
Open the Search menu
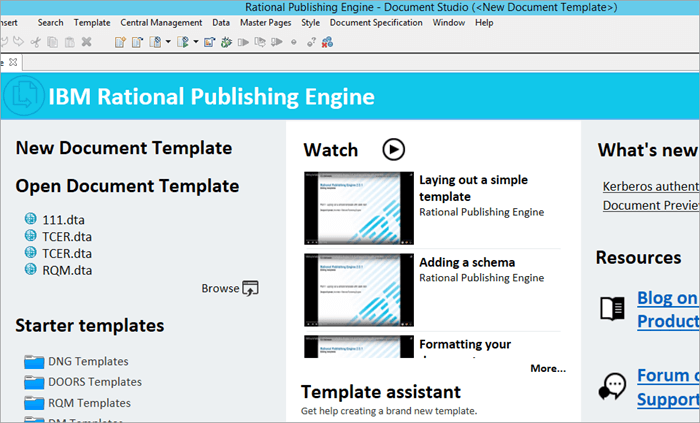50,22
